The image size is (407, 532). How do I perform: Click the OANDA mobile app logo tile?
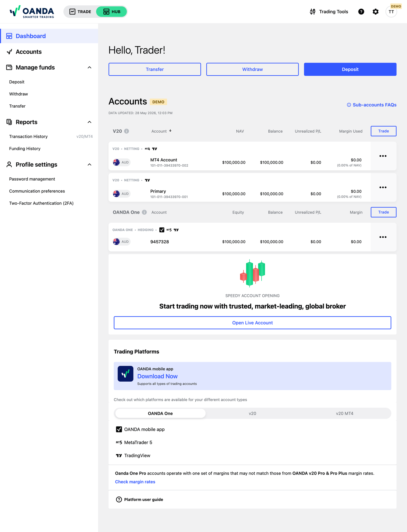pyautogui.click(x=126, y=374)
